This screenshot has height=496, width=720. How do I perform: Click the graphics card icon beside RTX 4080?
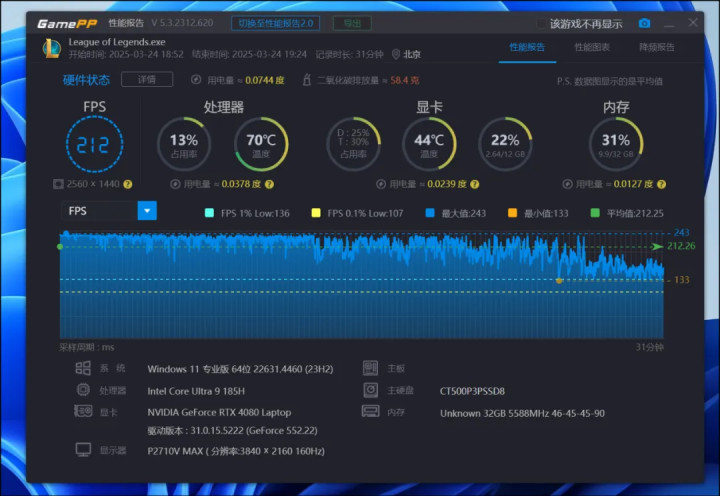pos(83,411)
